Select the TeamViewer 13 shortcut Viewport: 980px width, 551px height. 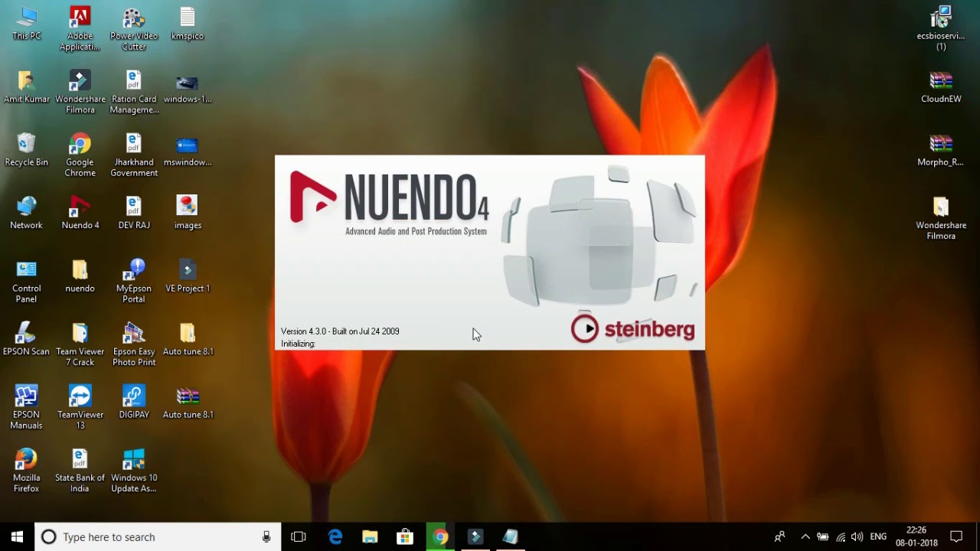[80, 407]
